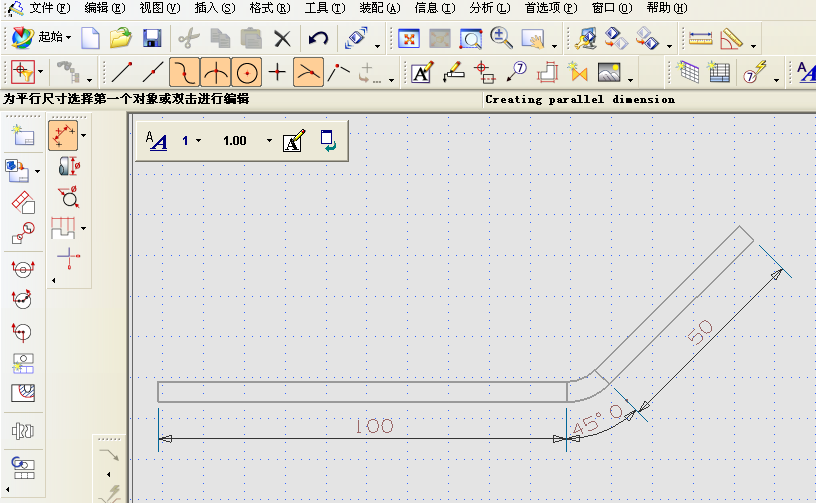Click the Measure distance ruler icon
Image resolution: width=816 pixels, height=503 pixels.
click(700, 38)
